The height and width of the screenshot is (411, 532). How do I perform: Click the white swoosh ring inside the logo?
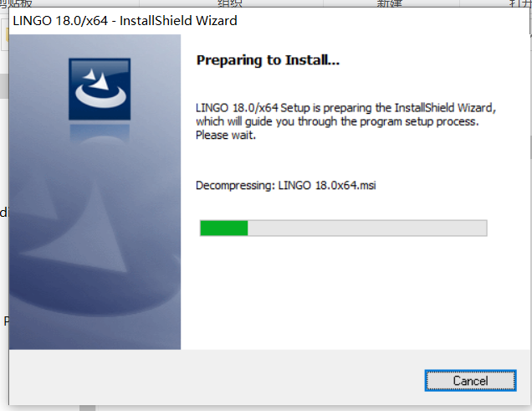[100, 95]
